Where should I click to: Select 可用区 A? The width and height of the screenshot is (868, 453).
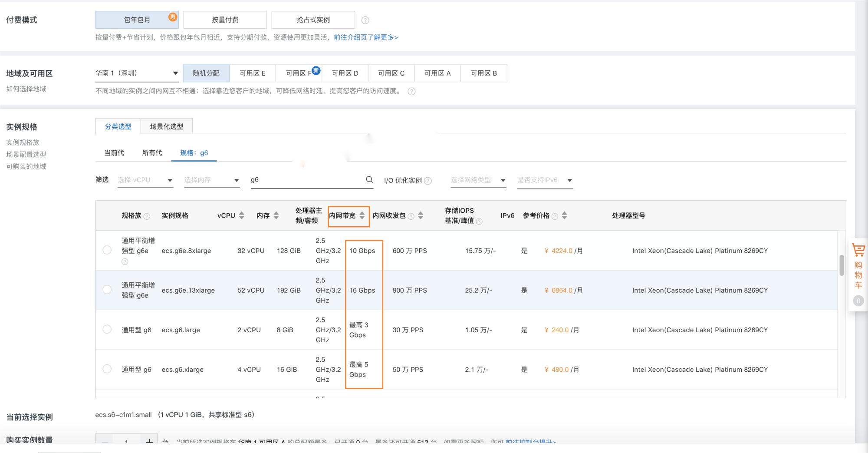437,73
